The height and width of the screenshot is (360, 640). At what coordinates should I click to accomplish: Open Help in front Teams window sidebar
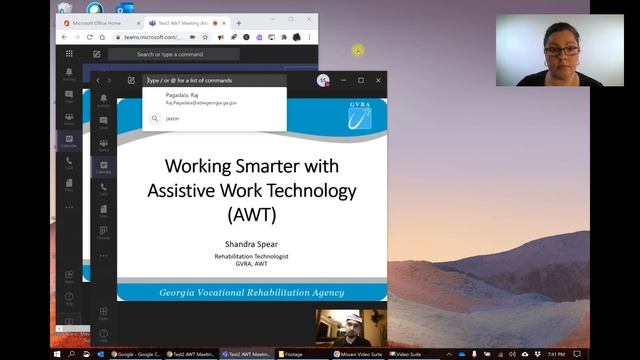(104, 335)
